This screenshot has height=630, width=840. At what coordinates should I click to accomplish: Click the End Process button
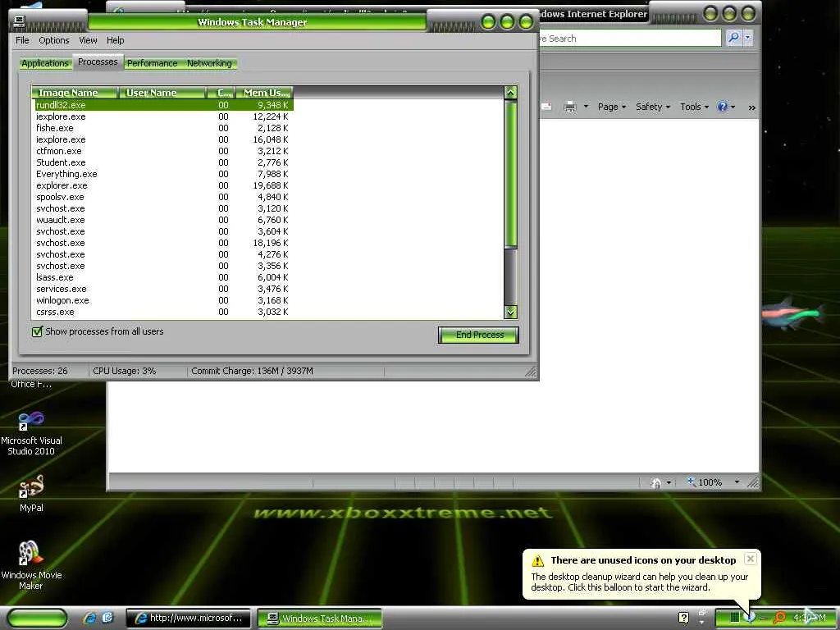point(478,335)
